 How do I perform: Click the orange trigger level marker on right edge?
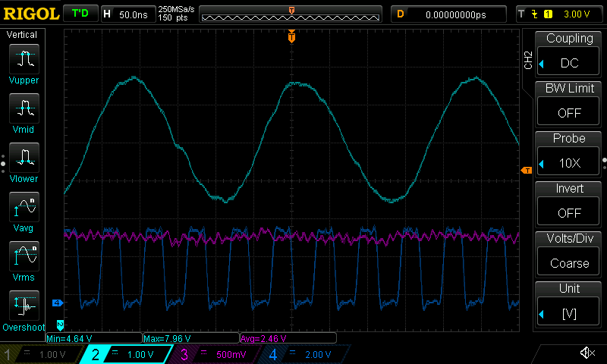[524, 171]
